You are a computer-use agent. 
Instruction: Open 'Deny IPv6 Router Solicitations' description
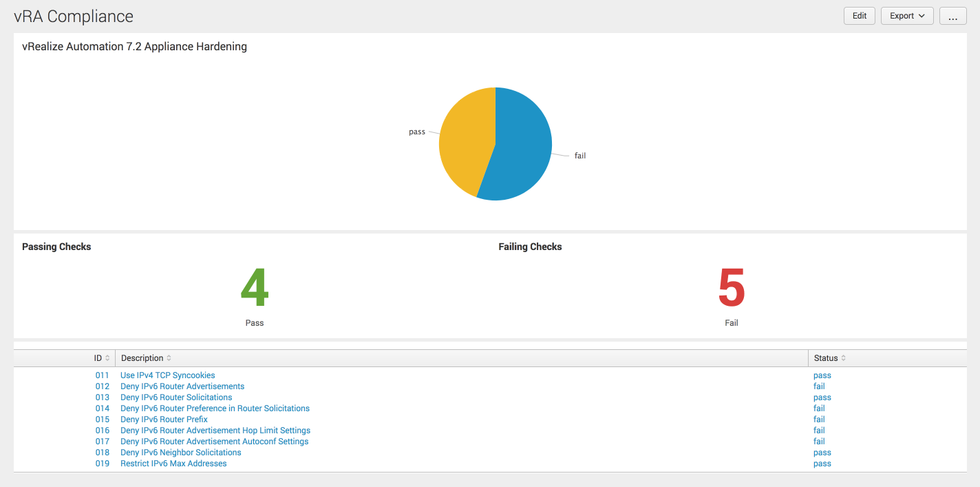[176, 397]
